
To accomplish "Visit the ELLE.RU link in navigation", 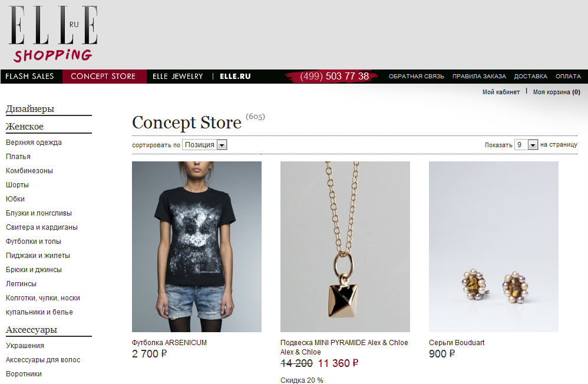I will (x=235, y=76).
